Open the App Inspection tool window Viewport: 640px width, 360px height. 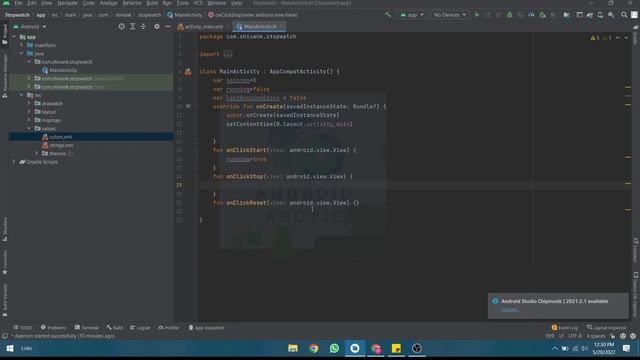[x=206, y=327]
